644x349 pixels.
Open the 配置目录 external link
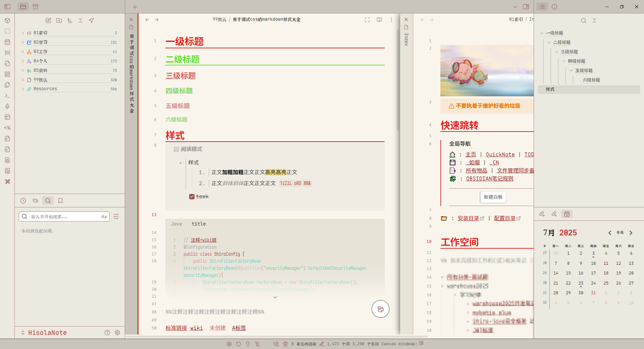[507, 218]
